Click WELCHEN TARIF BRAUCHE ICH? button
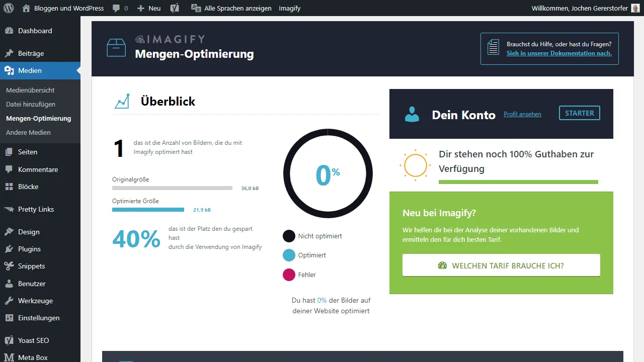The width and height of the screenshot is (644, 362). point(501,265)
